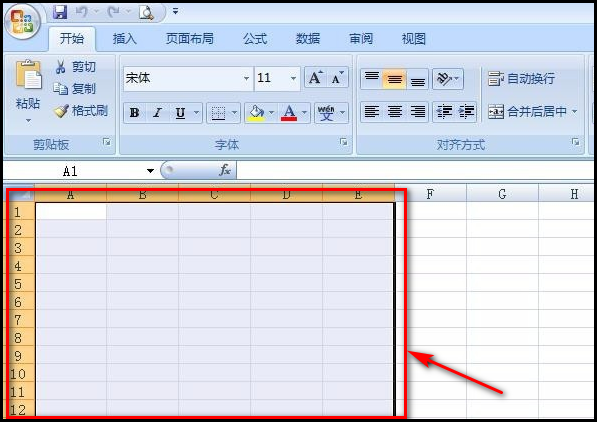Screen dimensions: 597x422
Task: Open the 公式 (Formulas) tab
Action: pos(255,38)
